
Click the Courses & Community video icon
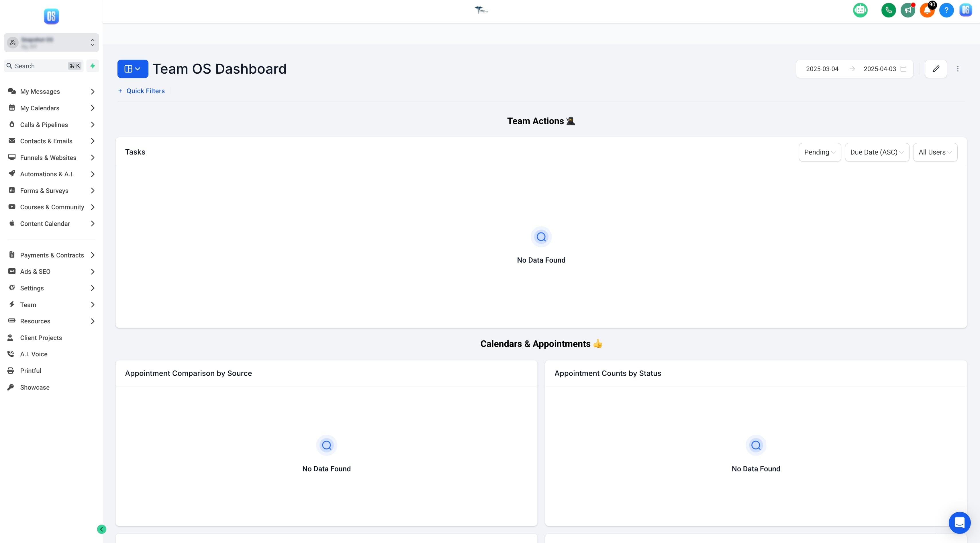pyautogui.click(x=12, y=207)
